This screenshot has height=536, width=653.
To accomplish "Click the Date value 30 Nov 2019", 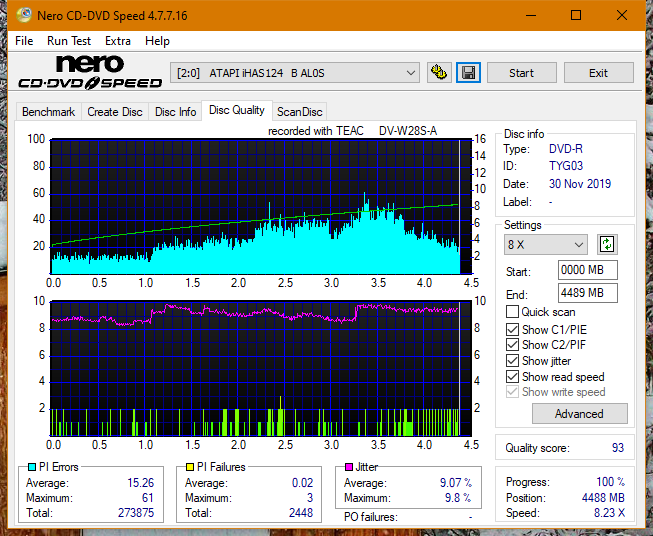I will click(580, 183).
